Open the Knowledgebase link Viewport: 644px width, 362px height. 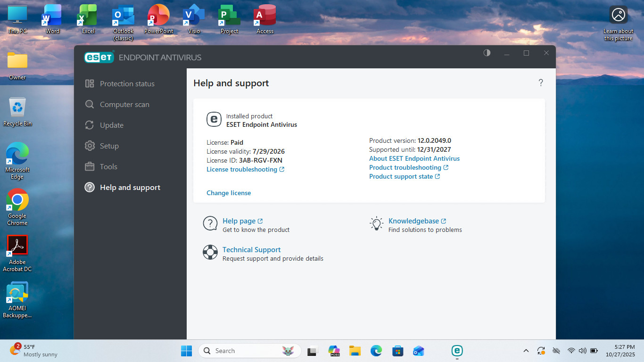point(417,221)
